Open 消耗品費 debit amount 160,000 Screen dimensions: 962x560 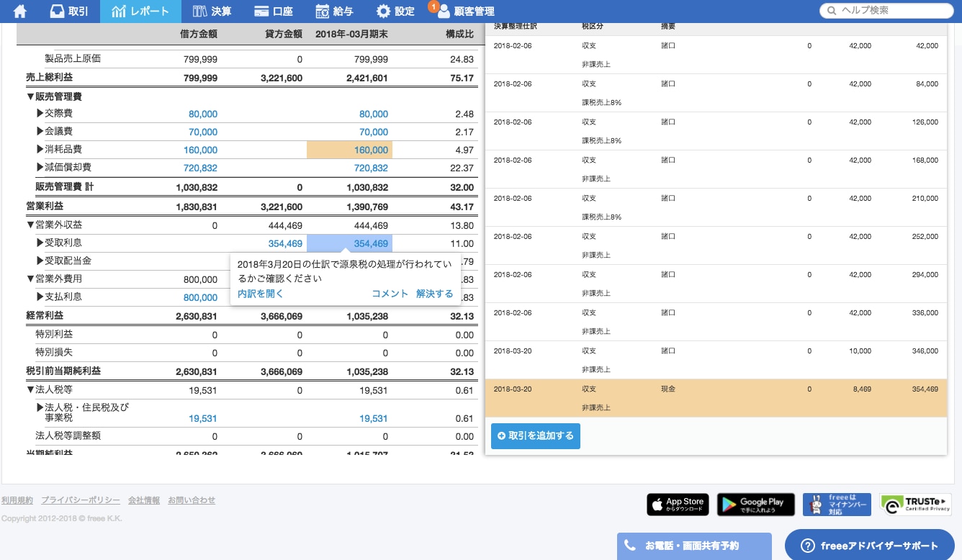[200, 150]
